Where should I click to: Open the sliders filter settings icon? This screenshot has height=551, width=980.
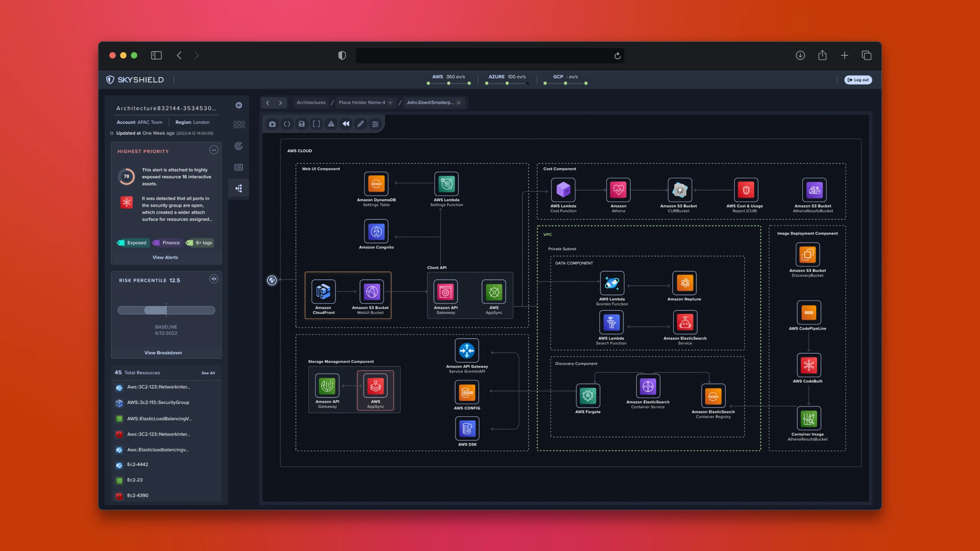coord(375,124)
